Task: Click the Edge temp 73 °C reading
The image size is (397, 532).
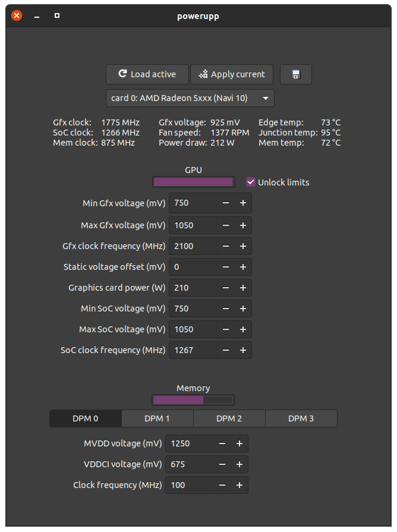Action: (300, 122)
